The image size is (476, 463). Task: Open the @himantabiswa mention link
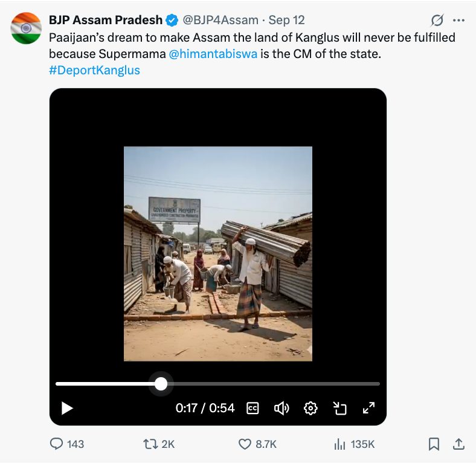click(213, 54)
